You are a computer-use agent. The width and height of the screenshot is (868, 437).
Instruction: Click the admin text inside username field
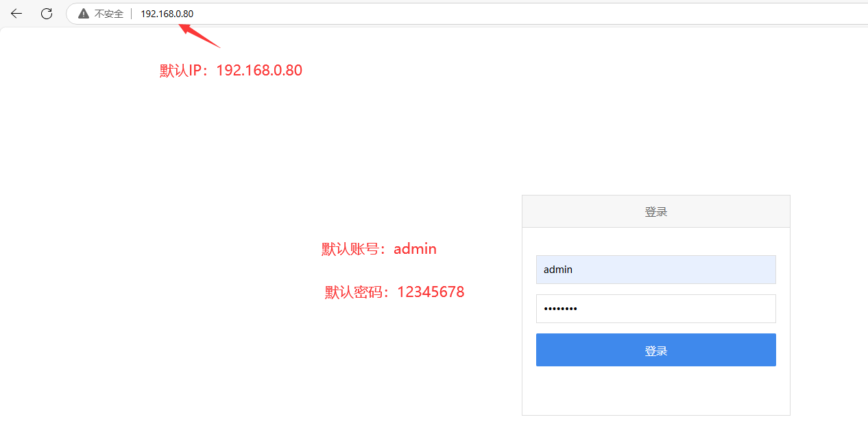(x=558, y=270)
